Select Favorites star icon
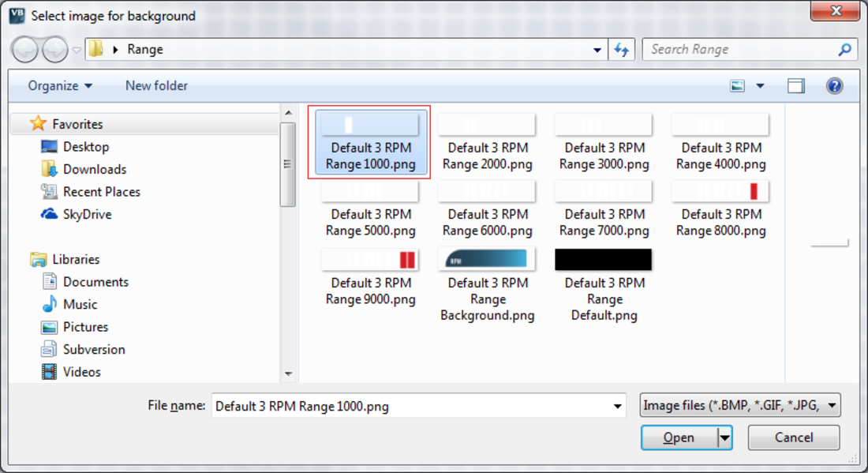Image resolution: width=868 pixels, height=473 pixels. [38, 123]
